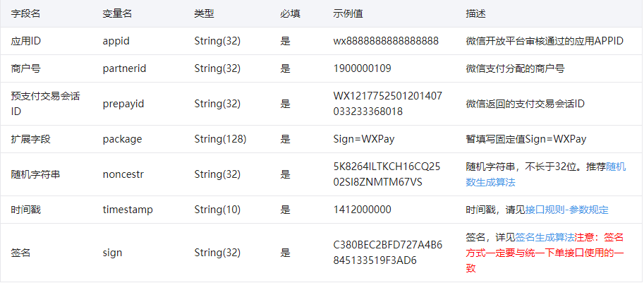Viewport: 644px width, 283px height.
Task: Select the 扩展字段 field name cell
Action: (x=30, y=139)
